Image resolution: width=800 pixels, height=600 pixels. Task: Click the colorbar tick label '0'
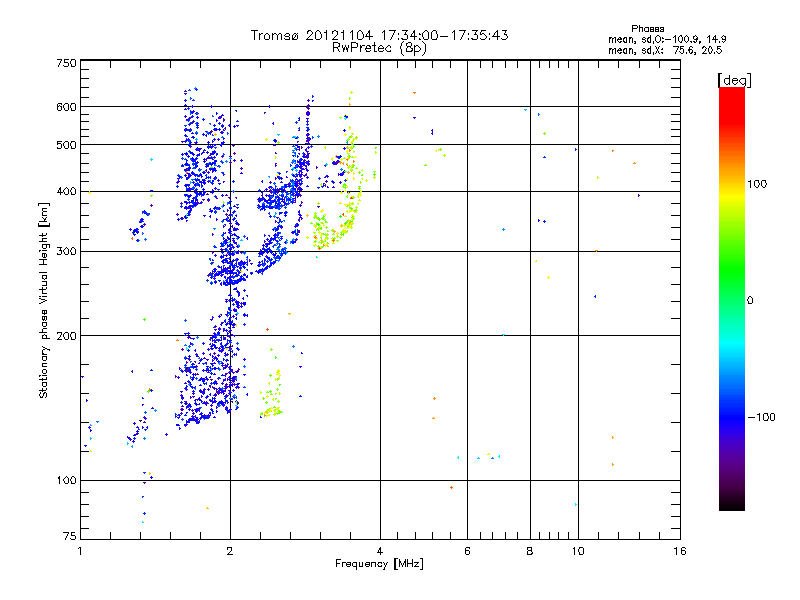[x=750, y=301]
